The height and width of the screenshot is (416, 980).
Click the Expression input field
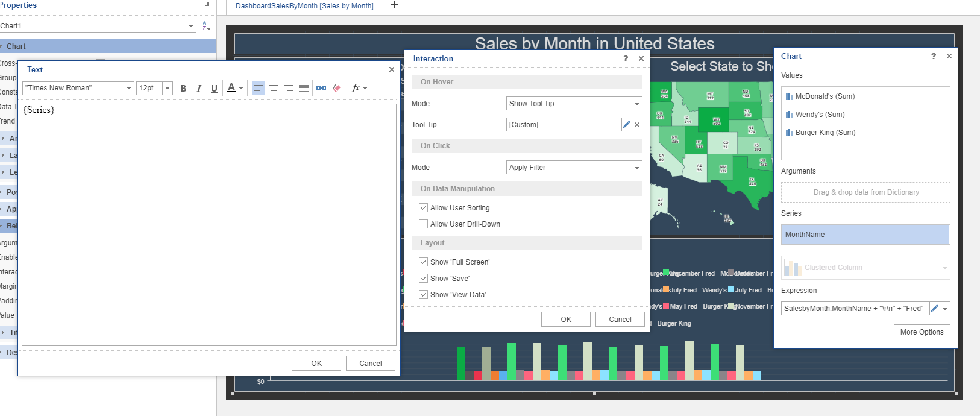tap(855, 309)
